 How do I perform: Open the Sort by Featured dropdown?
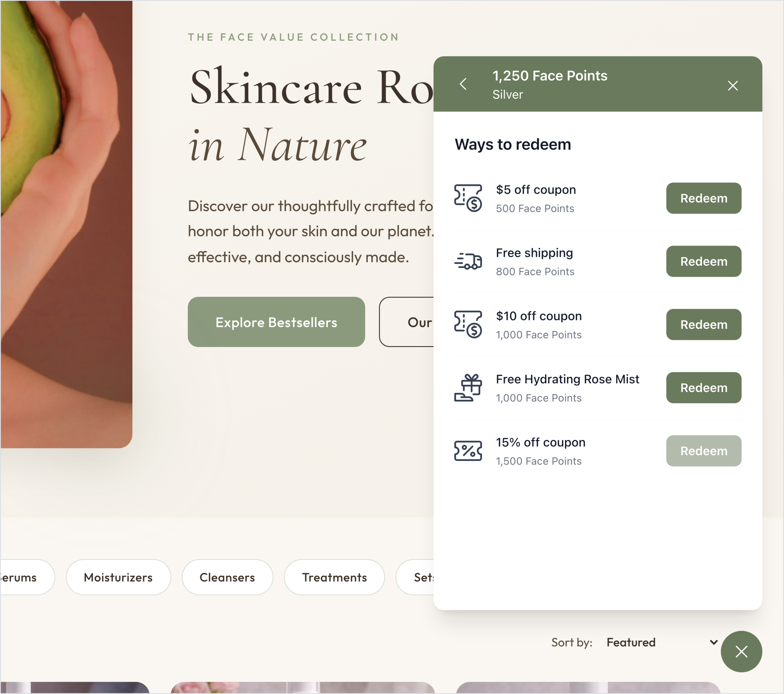pos(662,642)
